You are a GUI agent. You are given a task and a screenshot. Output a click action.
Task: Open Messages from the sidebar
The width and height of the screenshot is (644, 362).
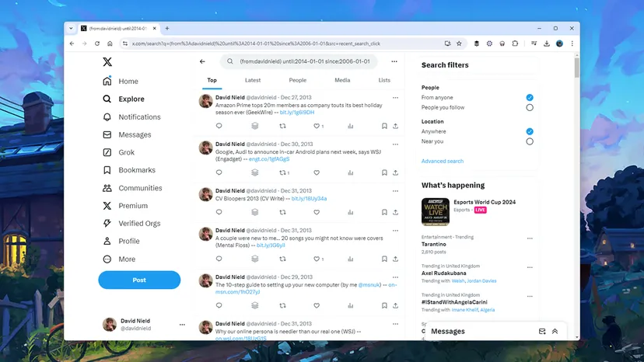pyautogui.click(x=127, y=134)
